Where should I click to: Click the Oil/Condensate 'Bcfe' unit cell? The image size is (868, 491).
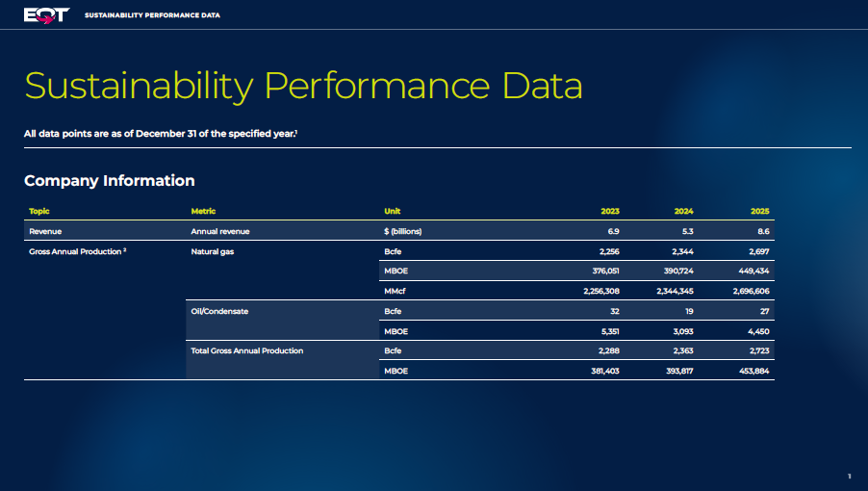pyautogui.click(x=393, y=311)
